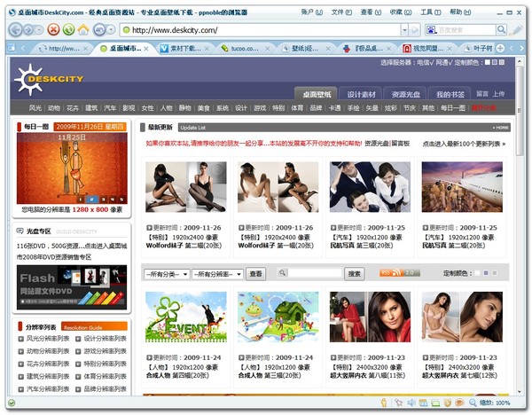Open the 所有分类 category dropdown
Viewport: 532px width, 415px height.
167,274
